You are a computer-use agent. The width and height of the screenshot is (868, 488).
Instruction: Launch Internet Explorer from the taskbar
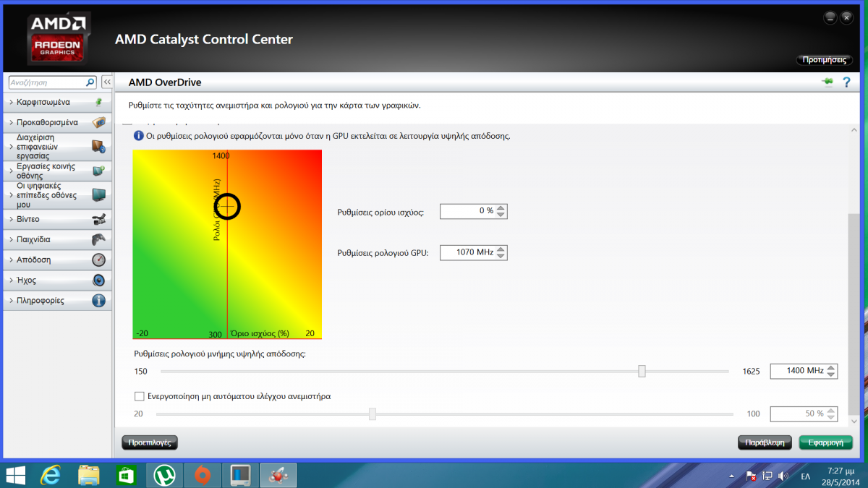coord(51,475)
